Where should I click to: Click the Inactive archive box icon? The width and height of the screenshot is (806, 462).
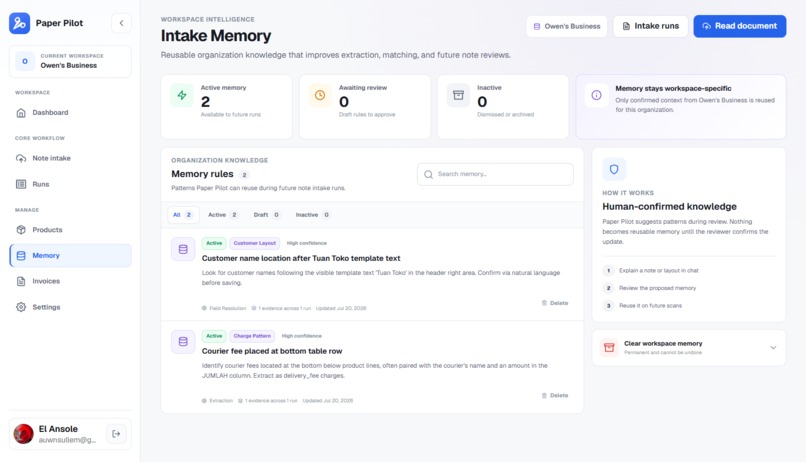click(458, 95)
